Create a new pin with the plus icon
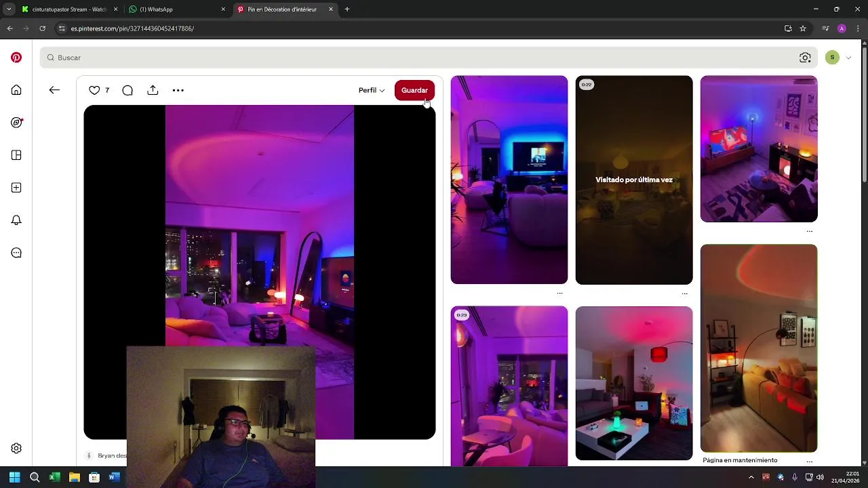868x488 pixels. point(16,188)
